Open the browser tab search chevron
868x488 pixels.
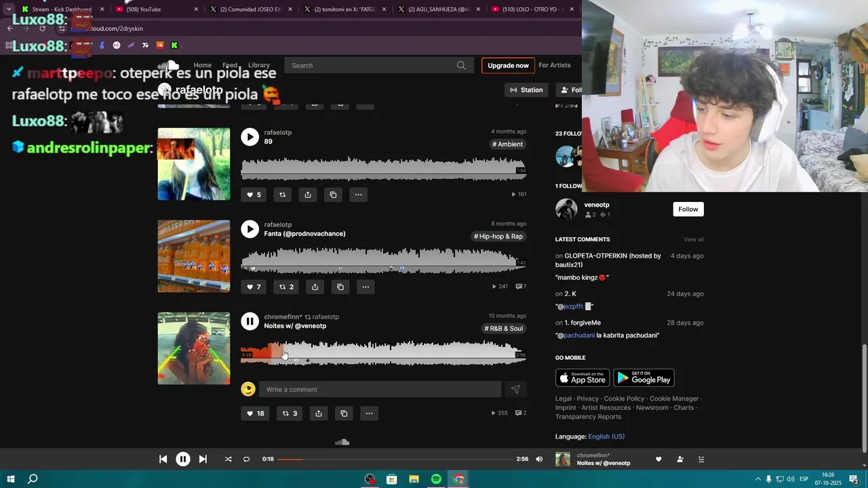pyautogui.click(x=8, y=9)
